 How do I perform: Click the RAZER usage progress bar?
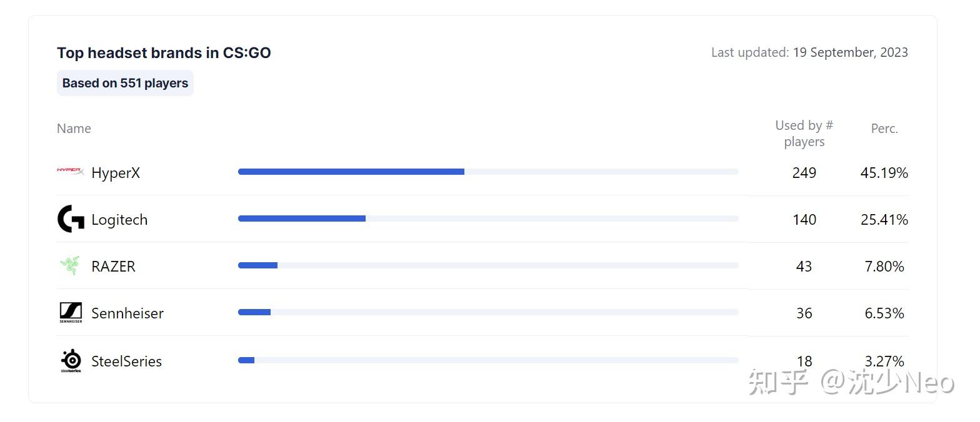pos(488,265)
